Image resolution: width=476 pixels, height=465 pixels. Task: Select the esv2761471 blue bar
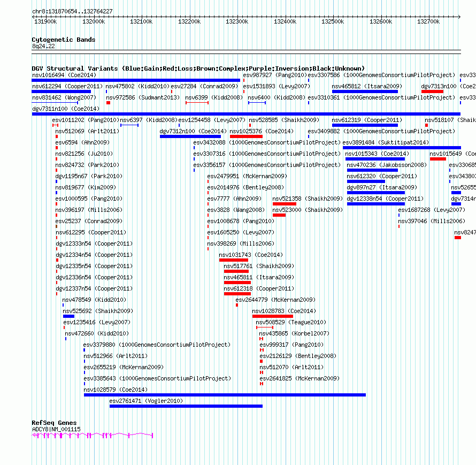[x=186, y=406]
